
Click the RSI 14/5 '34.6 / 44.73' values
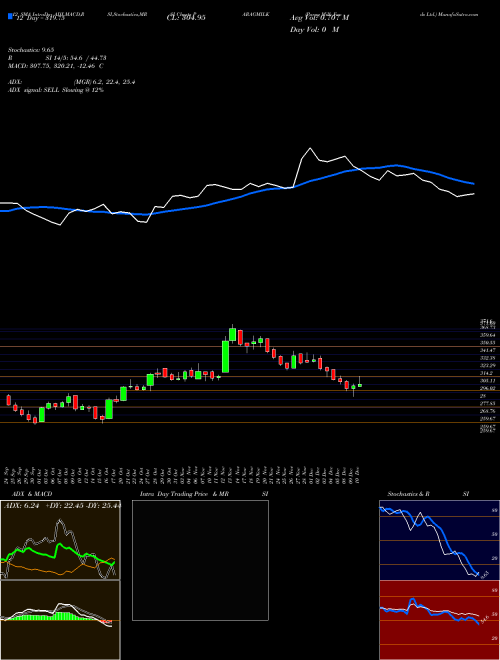88,58
